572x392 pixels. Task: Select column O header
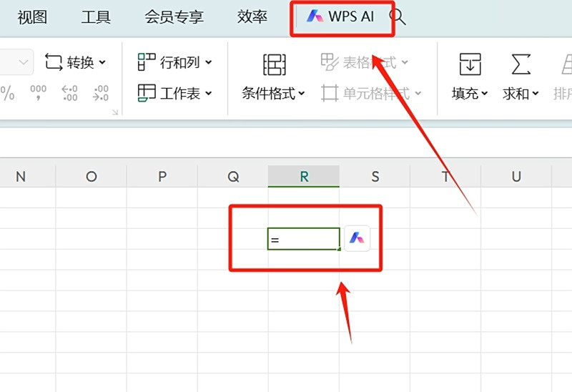(92, 177)
